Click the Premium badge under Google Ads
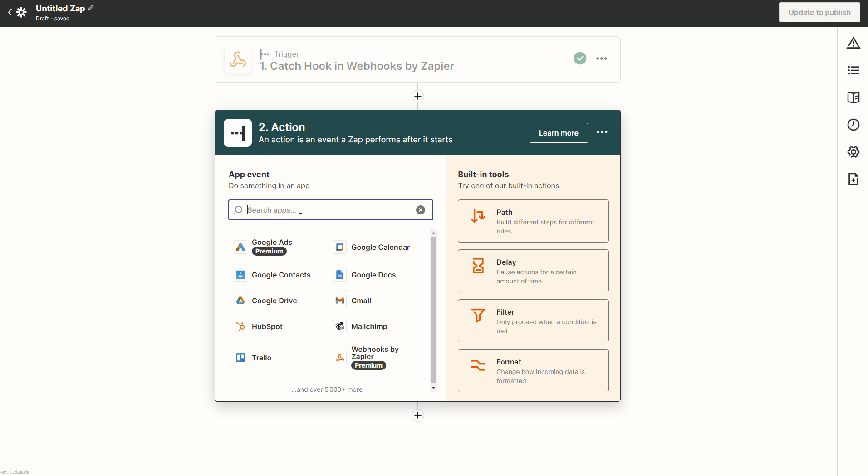This screenshot has height=476, width=868. [269, 251]
